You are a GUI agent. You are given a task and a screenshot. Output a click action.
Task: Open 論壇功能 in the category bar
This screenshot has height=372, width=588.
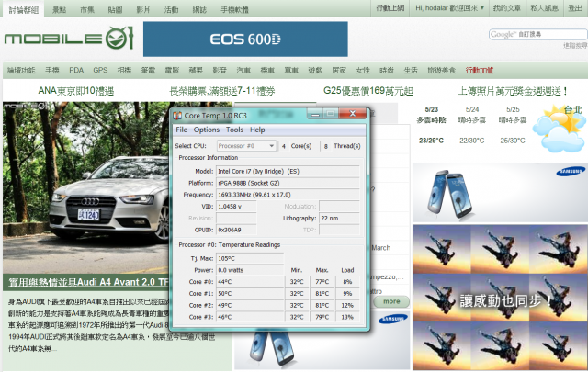21,70
